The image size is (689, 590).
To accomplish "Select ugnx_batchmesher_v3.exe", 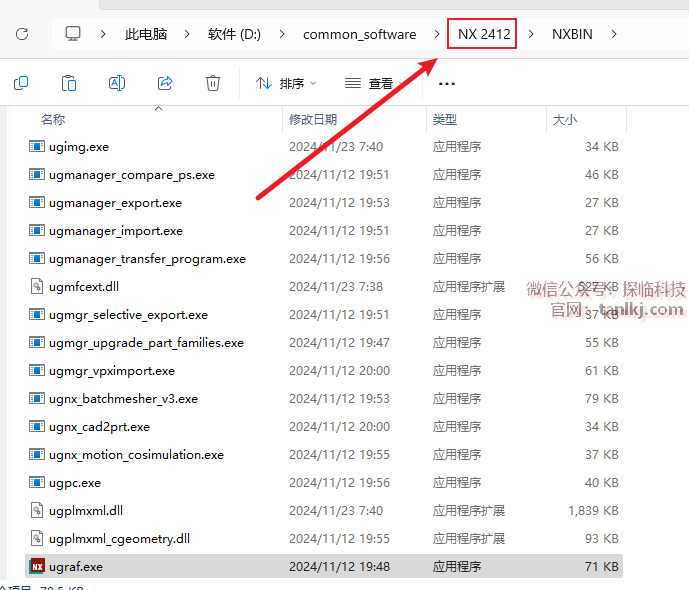I will click(324, 398).
